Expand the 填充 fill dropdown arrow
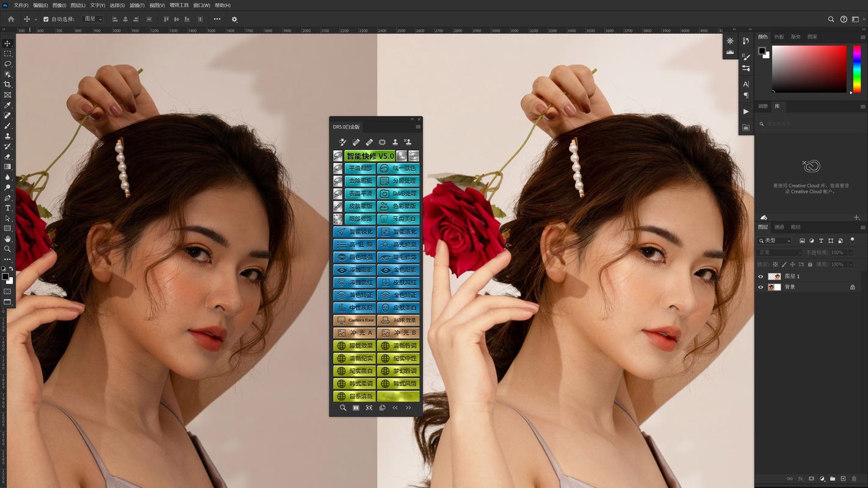This screenshot has height=488, width=868. [850, 264]
